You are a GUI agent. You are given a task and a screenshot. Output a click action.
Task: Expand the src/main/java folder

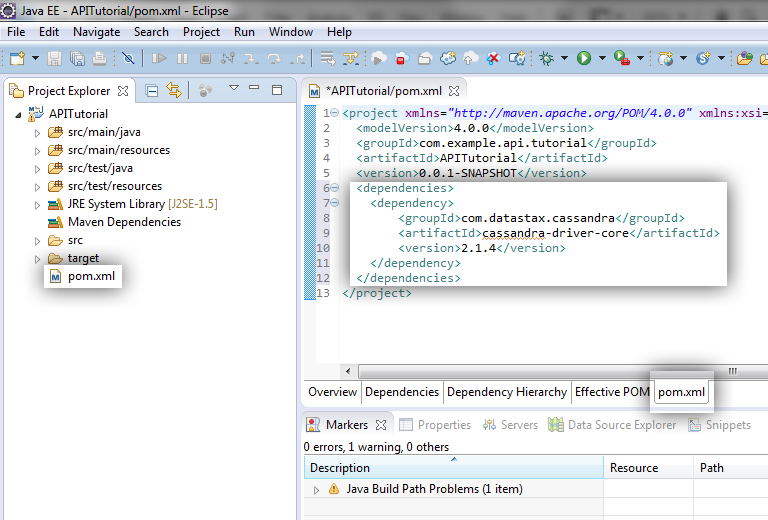coord(37,133)
